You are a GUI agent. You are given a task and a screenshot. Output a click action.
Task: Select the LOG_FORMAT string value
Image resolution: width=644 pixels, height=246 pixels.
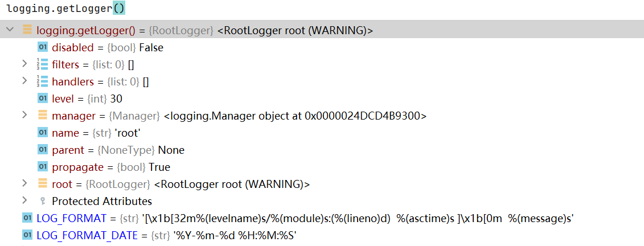click(358, 219)
